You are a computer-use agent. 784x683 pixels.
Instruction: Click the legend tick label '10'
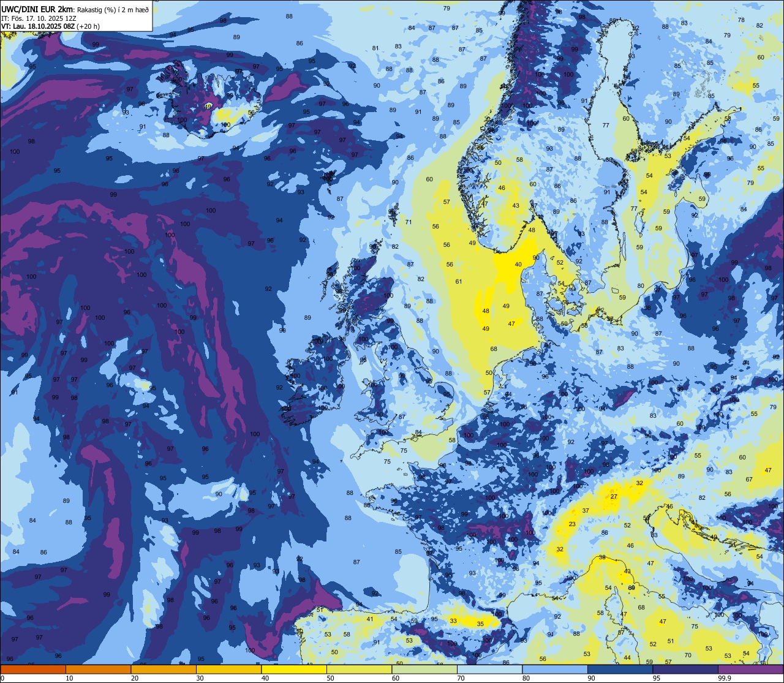[69, 678]
